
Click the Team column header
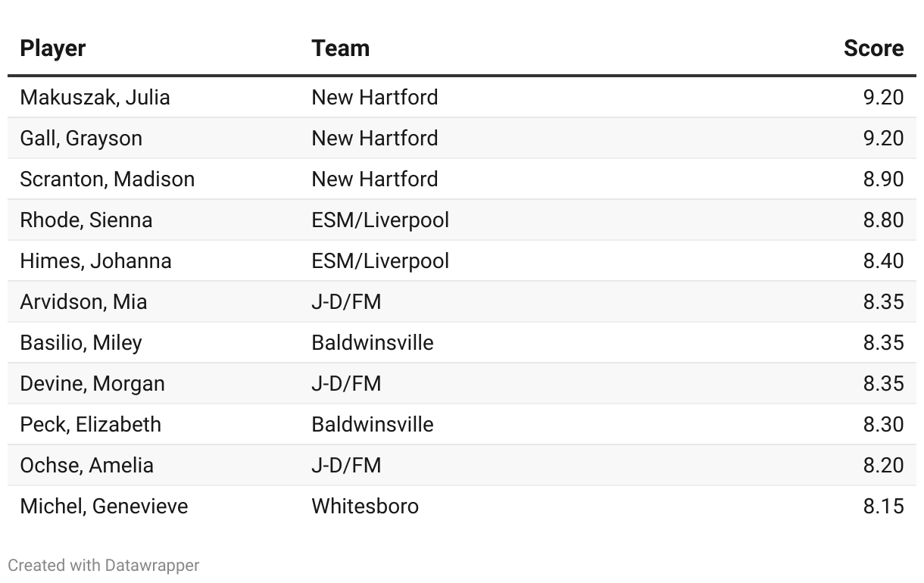pos(340,48)
